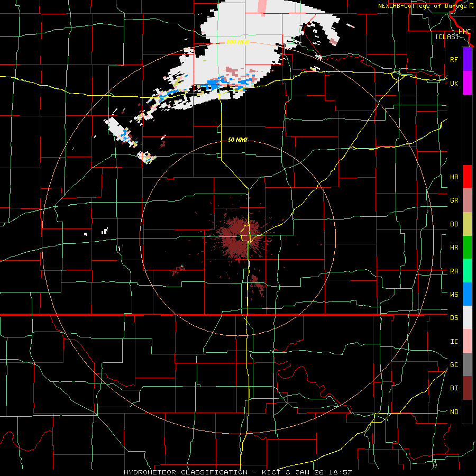Click the HA legend label
The width and height of the screenshot is (476, 476).
(x=454, y=177)
